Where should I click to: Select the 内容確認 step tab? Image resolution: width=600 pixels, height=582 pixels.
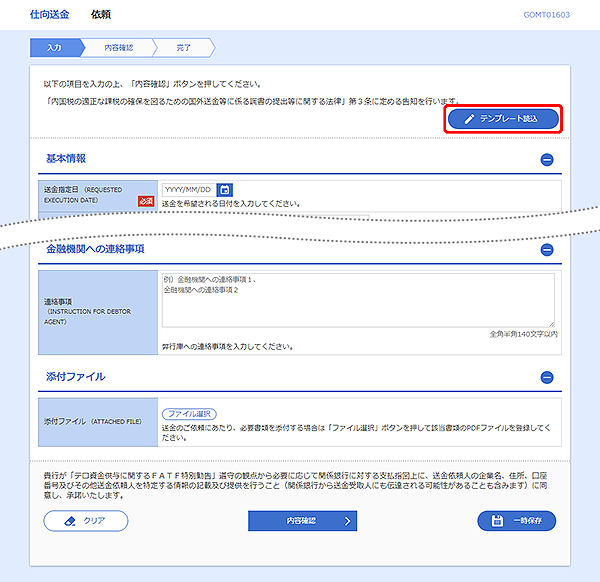pos(119,48)
